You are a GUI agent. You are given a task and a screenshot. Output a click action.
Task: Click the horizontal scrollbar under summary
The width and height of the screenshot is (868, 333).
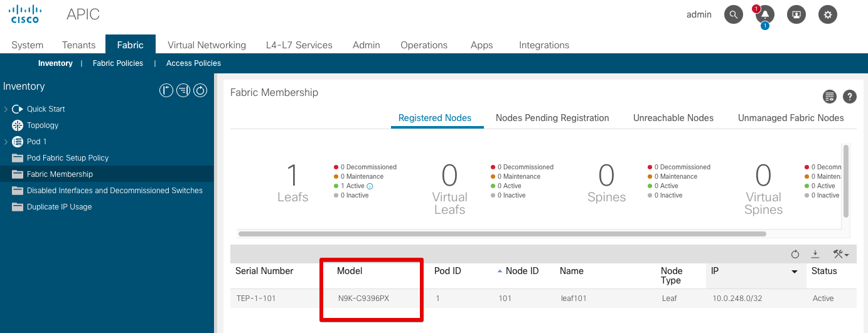pos(502,234)
